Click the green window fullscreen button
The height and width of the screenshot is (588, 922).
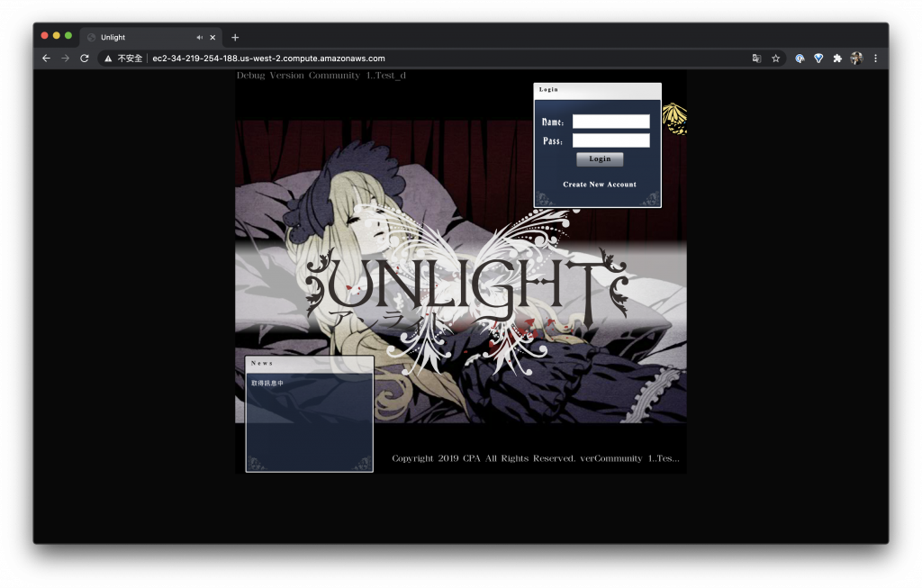(x=68, y=36)
